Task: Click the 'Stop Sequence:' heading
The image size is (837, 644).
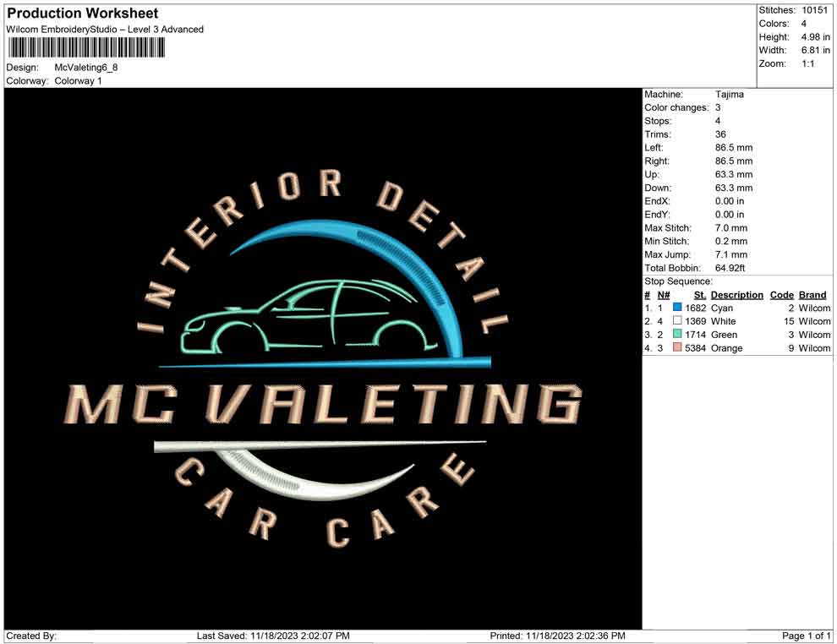Action: pos(678,281)
